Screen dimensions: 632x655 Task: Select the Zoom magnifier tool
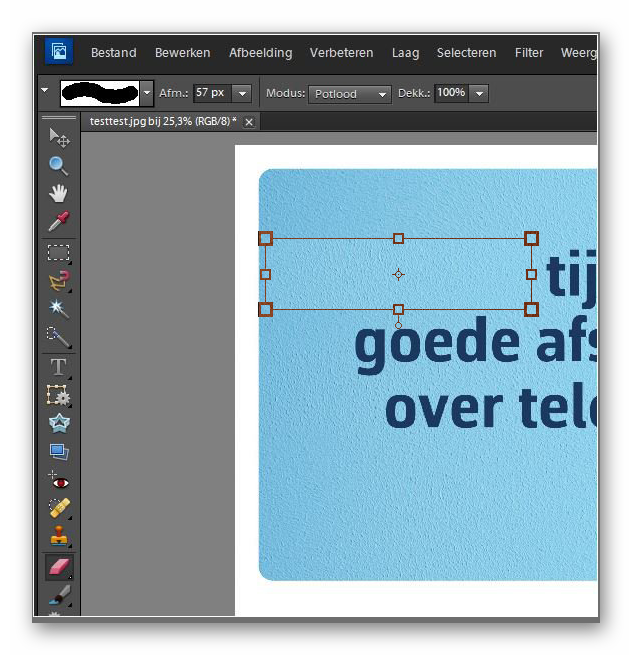click(x=59, y=165)
